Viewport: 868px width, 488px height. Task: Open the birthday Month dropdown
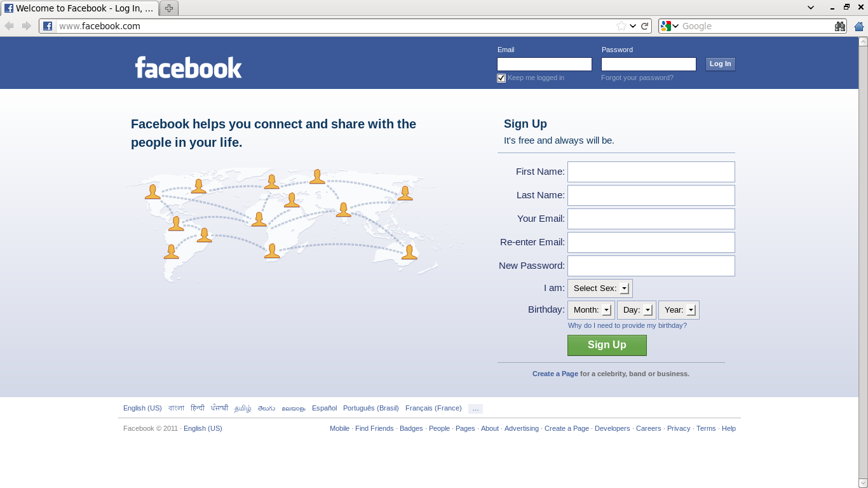(591, 310)
